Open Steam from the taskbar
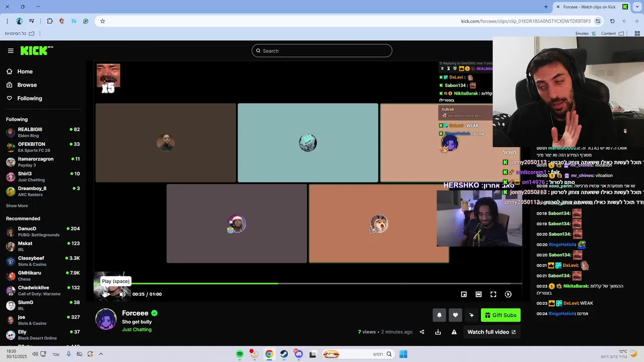 tap(284, 354)
